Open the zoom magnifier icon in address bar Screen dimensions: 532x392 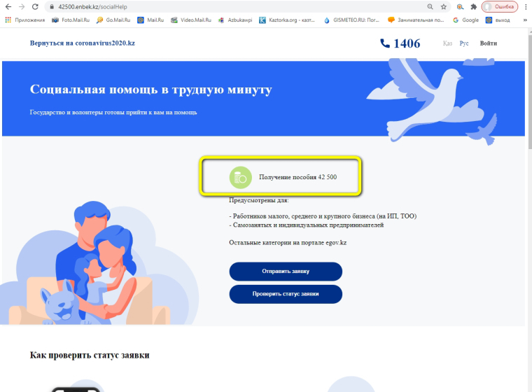tap(430, 7)
